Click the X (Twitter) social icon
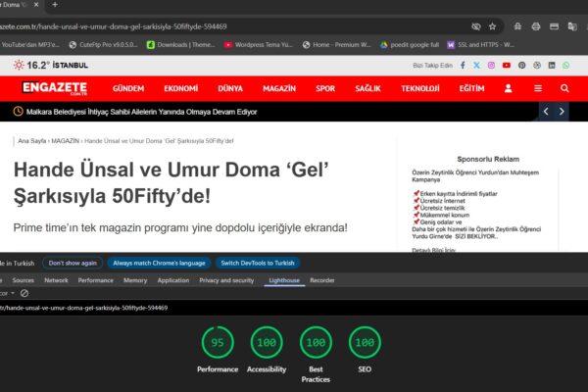The image size is (588, 392). tap(476, 66)
